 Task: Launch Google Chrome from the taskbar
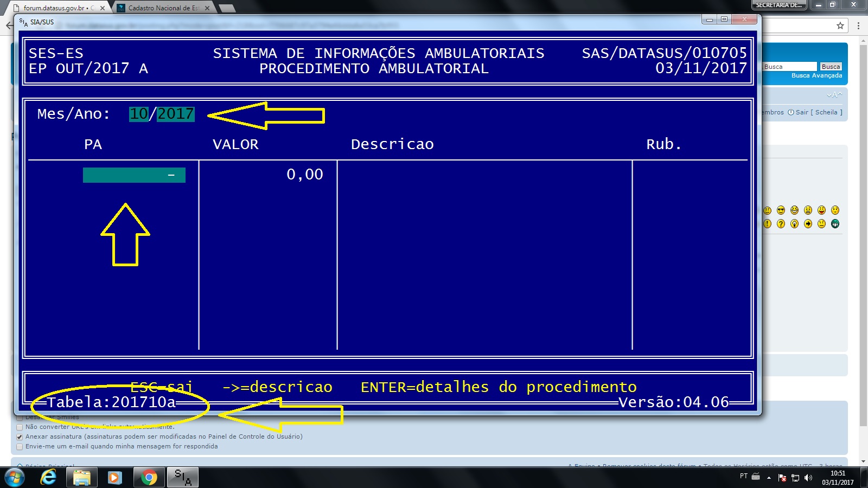click(149, 477)
